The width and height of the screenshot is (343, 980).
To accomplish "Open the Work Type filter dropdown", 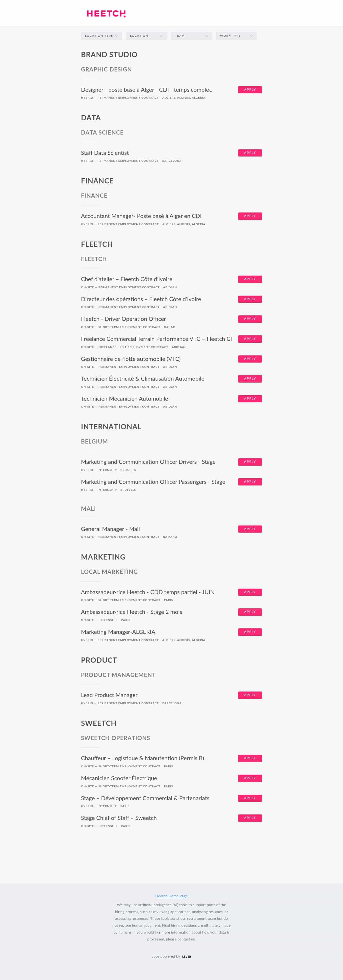I will (236, 35).
